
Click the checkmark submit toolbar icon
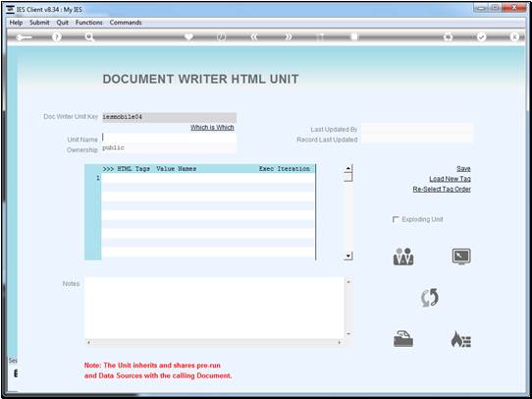click(x=481, y=37)
